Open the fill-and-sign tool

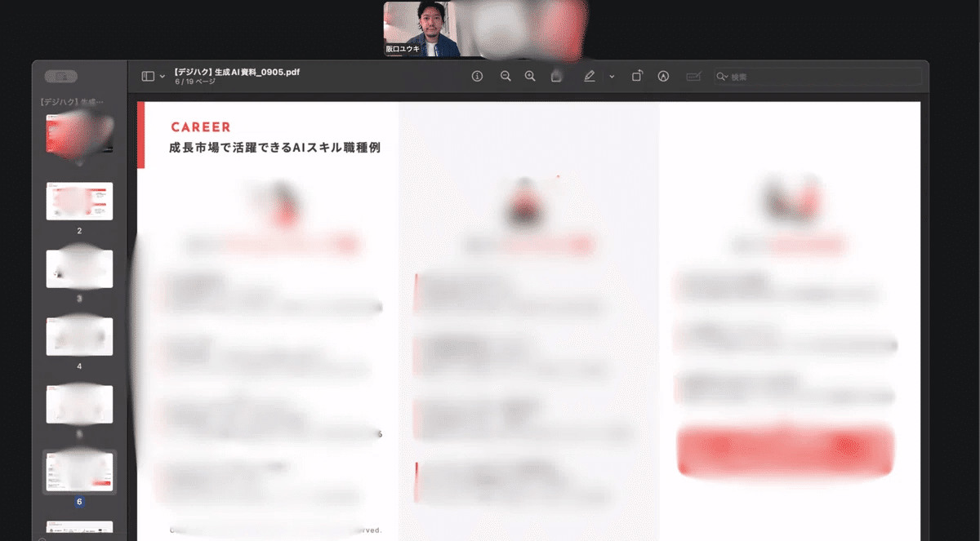tap(664, 76)
